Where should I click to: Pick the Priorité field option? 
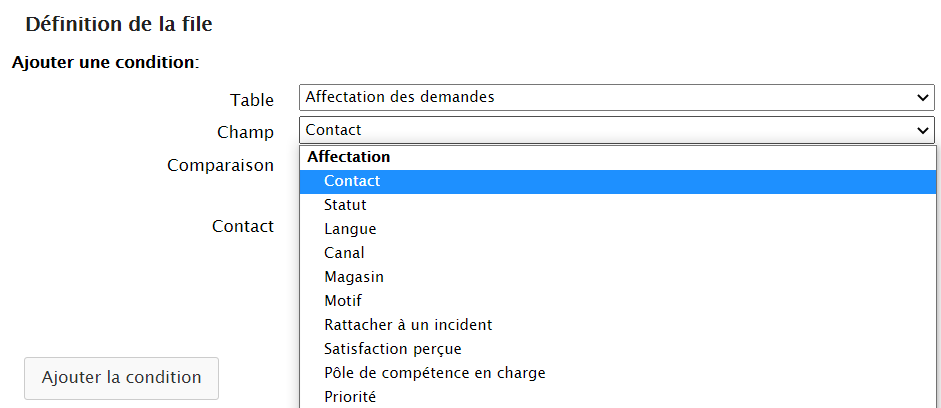point(350,397)
